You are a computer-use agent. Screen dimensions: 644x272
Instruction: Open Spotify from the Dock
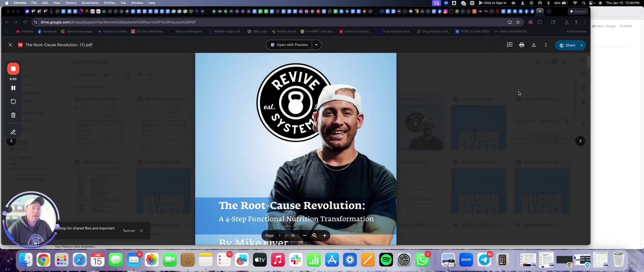click(x=386, y=260)
